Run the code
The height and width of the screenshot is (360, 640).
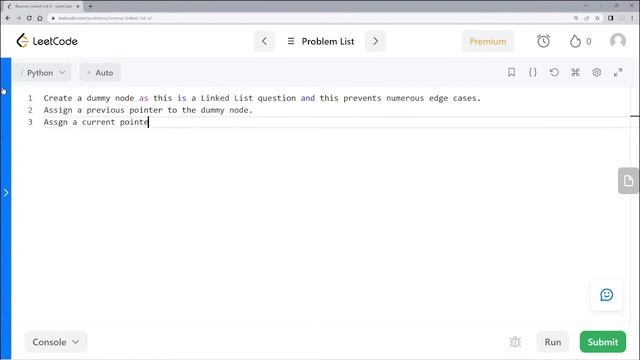pos(553,342)
